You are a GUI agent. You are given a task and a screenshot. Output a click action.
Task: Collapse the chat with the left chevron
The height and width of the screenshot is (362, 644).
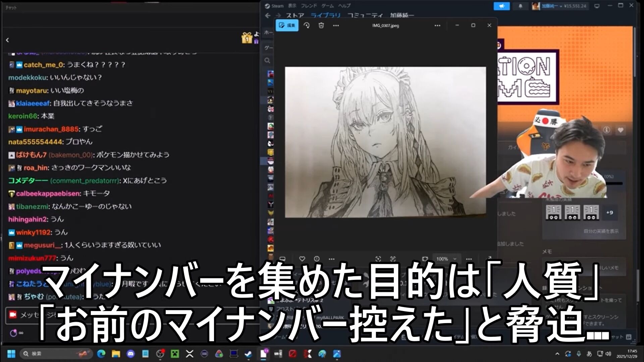[7, 40]
